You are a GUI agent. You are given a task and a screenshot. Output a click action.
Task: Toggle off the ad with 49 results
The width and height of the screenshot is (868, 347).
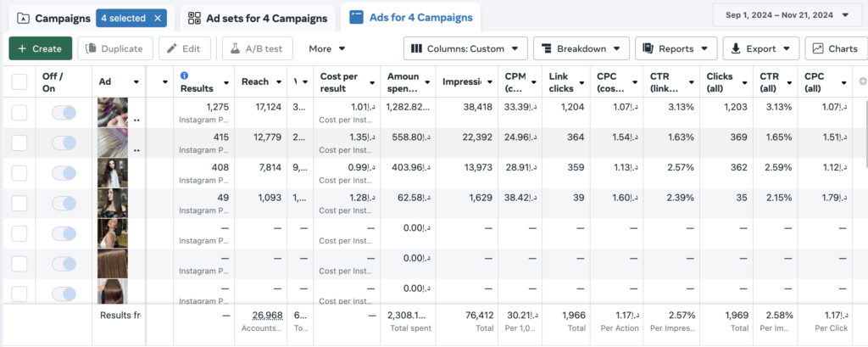click(64, 203)
